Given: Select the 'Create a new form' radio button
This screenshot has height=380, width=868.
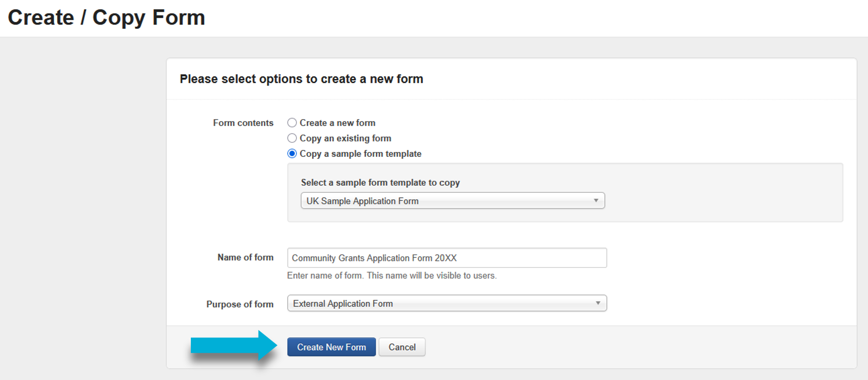Looking at the screenshot, I should click(x=292, y=123).
